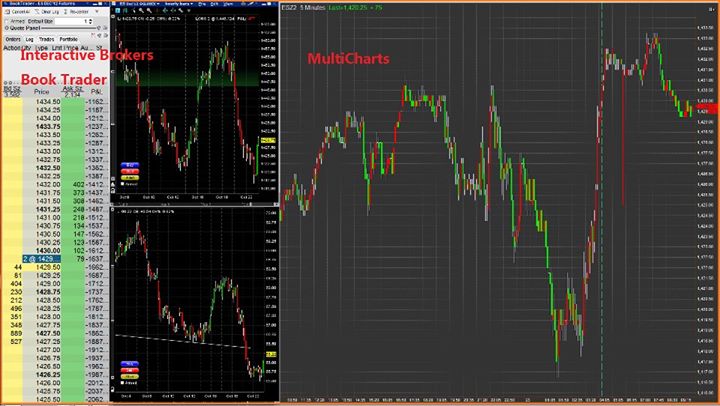Click Re-center in Book Trader toolbar
Image resolution: width=720 pixels, height=406 pixels.
tap(76, 11)
